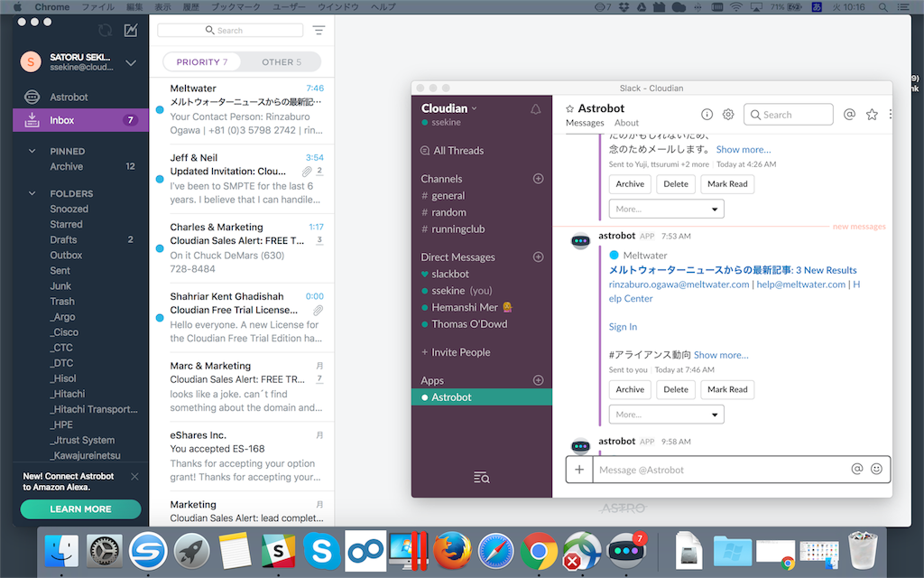Open the More... dropdown under first Astrobot message
This screenshot has width=924, height=578.
pyautogui.click(x=667, y=209)
